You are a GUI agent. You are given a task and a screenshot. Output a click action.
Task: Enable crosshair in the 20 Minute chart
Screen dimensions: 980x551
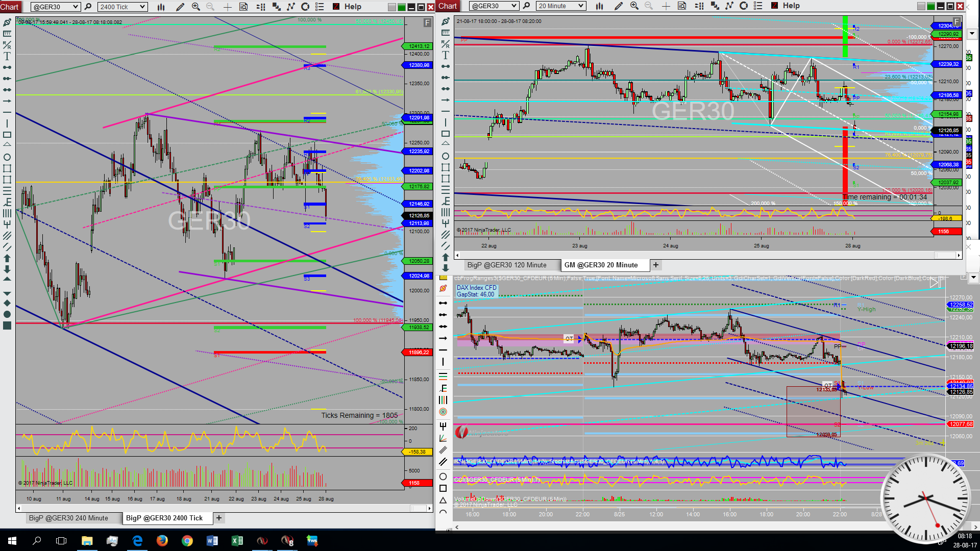coord(666,6)
